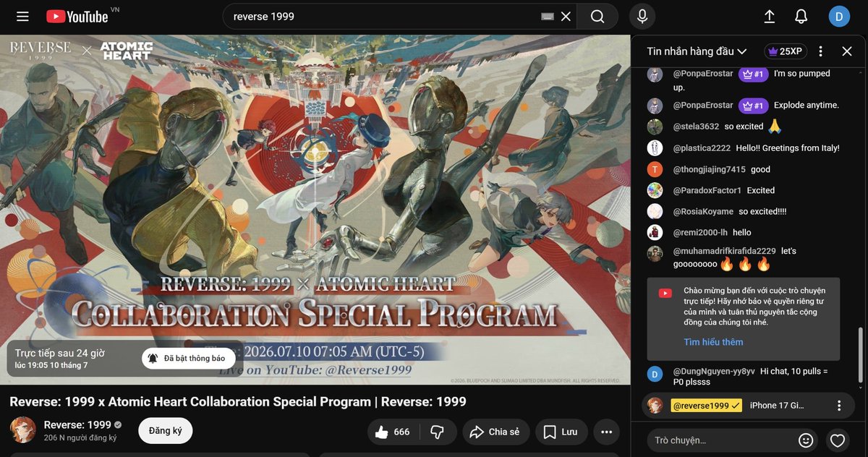Click Tìm hiểu thêm link in chat
This screenshot has width=868, height=457.
[713, 342]
